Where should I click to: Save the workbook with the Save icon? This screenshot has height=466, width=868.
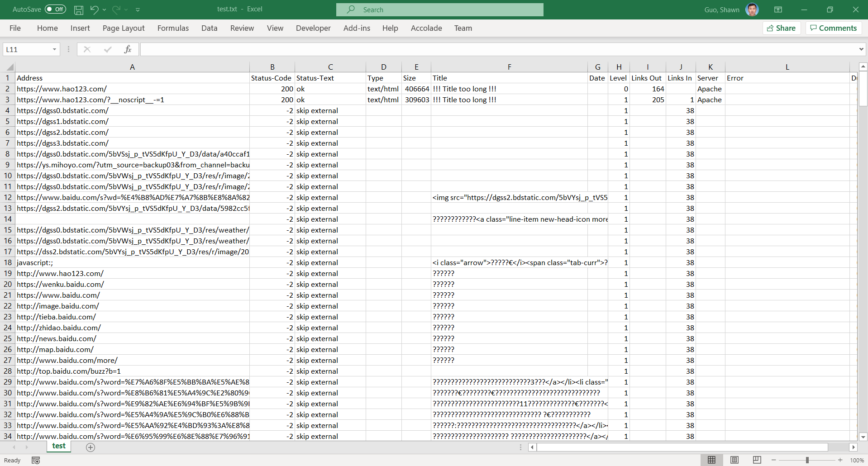pos(79,10)
